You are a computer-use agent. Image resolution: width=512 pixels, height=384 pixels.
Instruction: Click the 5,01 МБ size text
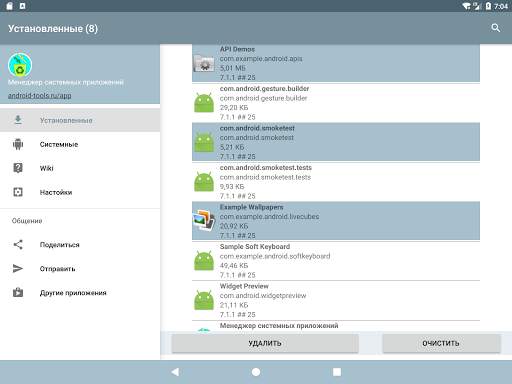tap(232, 68)
